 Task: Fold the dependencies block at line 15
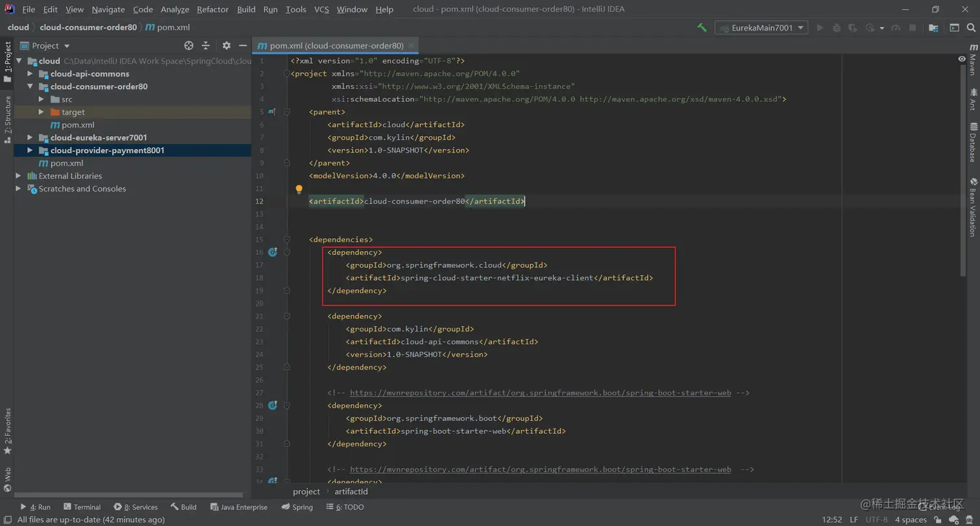click(286, 239)
